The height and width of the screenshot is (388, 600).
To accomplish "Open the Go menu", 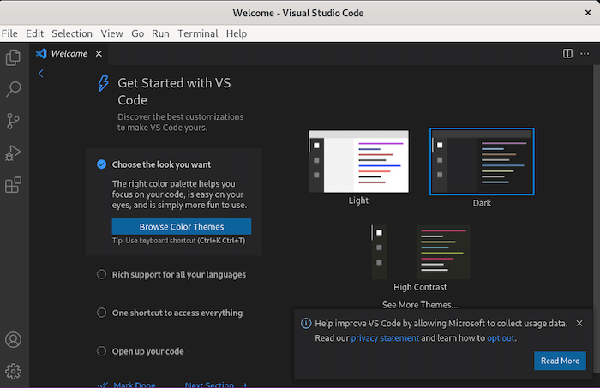I will (138, 34).
